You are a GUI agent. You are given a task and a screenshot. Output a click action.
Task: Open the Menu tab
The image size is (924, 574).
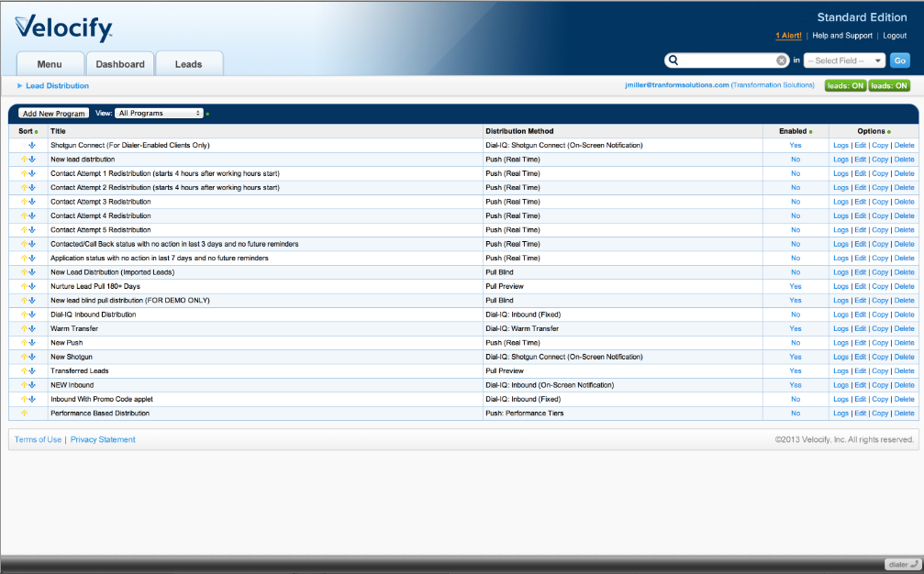tap(50, 63)
